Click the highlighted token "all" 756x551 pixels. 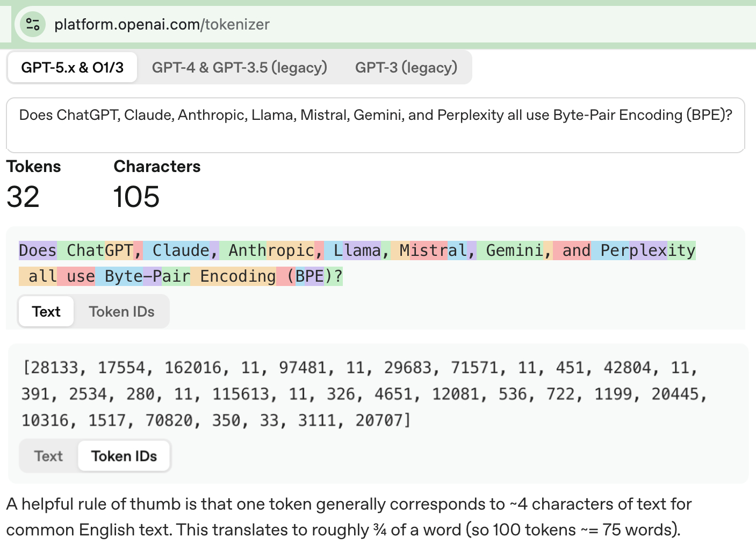(x=38, y=276)
